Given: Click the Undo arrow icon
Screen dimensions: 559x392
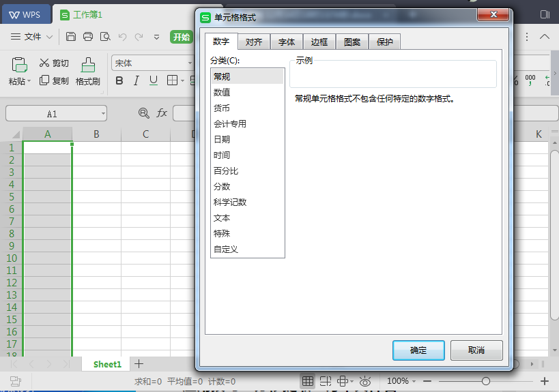Looking at the screenshot, I should coord(122,37).
